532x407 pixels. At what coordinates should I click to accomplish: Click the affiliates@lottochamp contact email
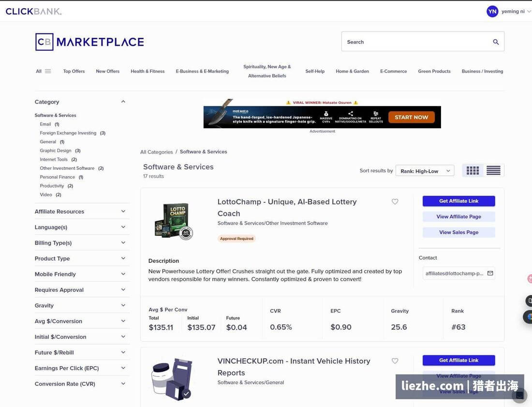454,273
